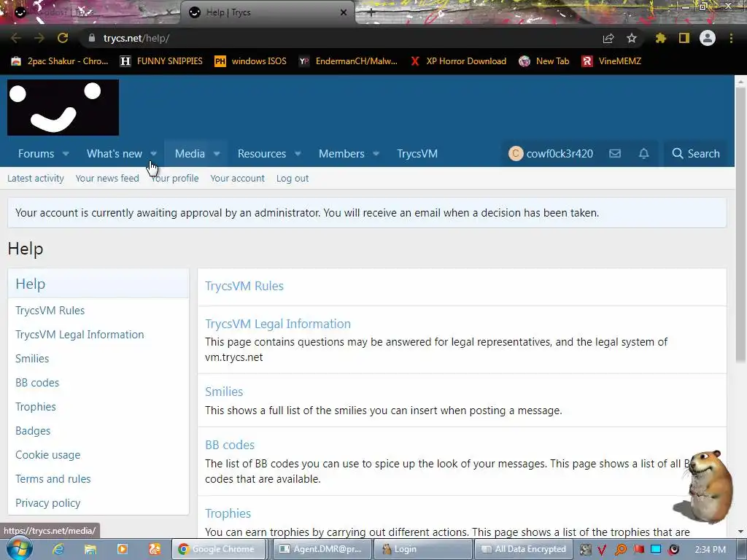Click the red V icon in system tray

pos(602,550)
